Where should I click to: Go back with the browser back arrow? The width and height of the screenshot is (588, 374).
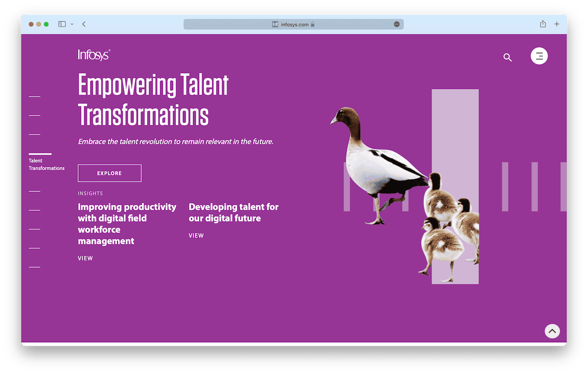(84, 24)
